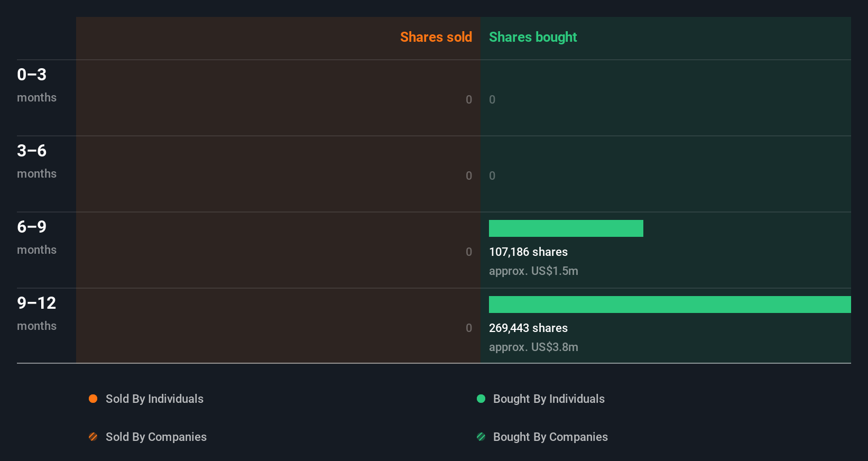Click the green Bought By Individuals dot
The image size is (868, 461).
[x=481, y=399]
